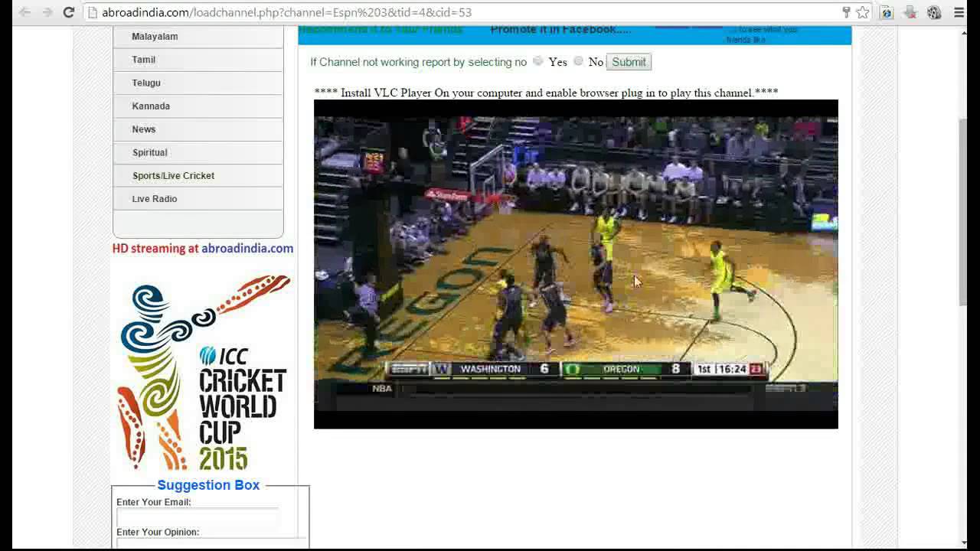980x551 pixels.
Task: Click the download extension icon
Action: pyautogui.click(x=910, y=12)
